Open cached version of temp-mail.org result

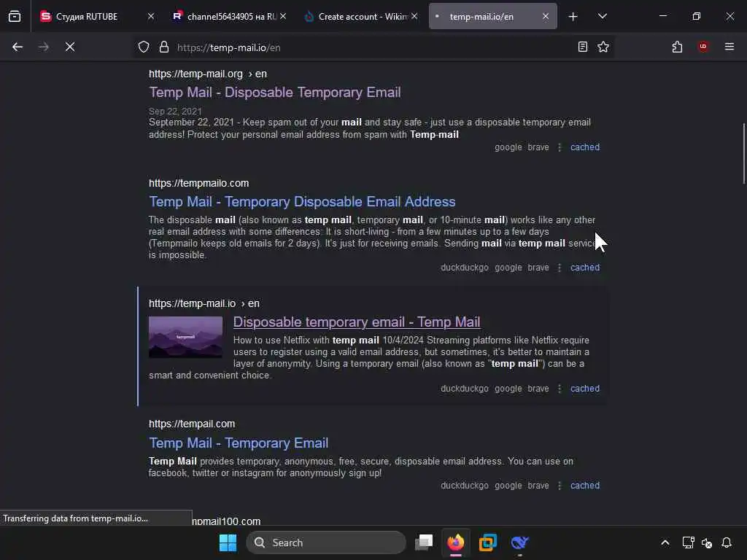585,147
